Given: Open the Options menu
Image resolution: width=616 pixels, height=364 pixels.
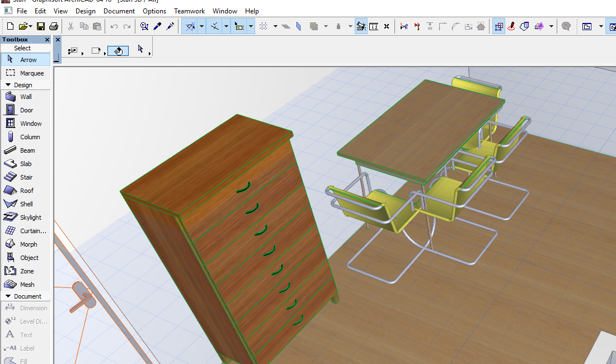Looking at the screenshot, I should click(x=154, y=11).
